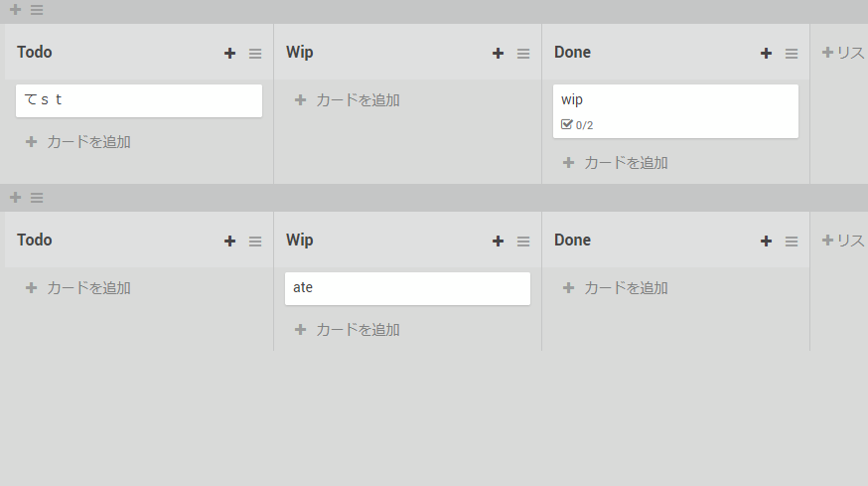Click plus icon in second swimlane header
The image size is (868, 486).
tap(15, 198)
